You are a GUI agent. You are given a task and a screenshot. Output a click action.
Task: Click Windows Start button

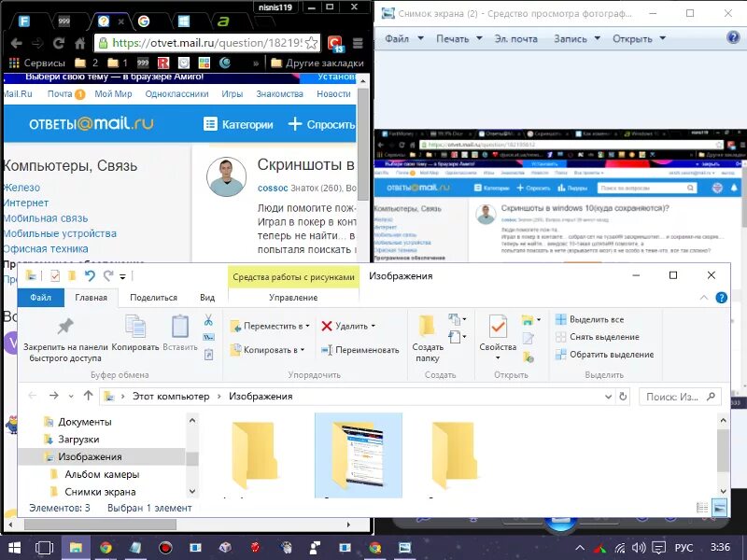pos(14,548)
